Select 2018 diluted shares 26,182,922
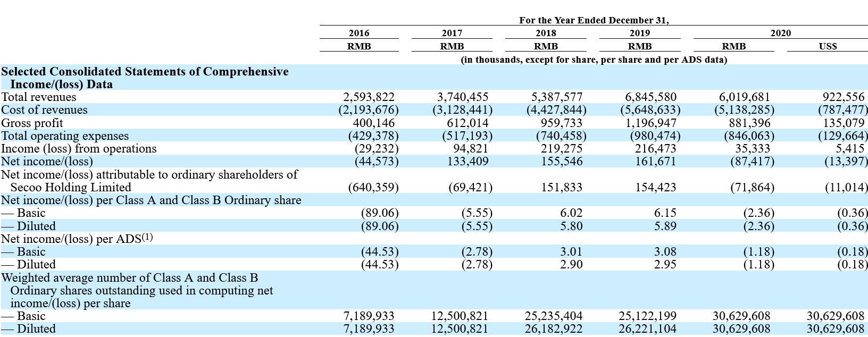The image size is (868, 337). [554, 329]
